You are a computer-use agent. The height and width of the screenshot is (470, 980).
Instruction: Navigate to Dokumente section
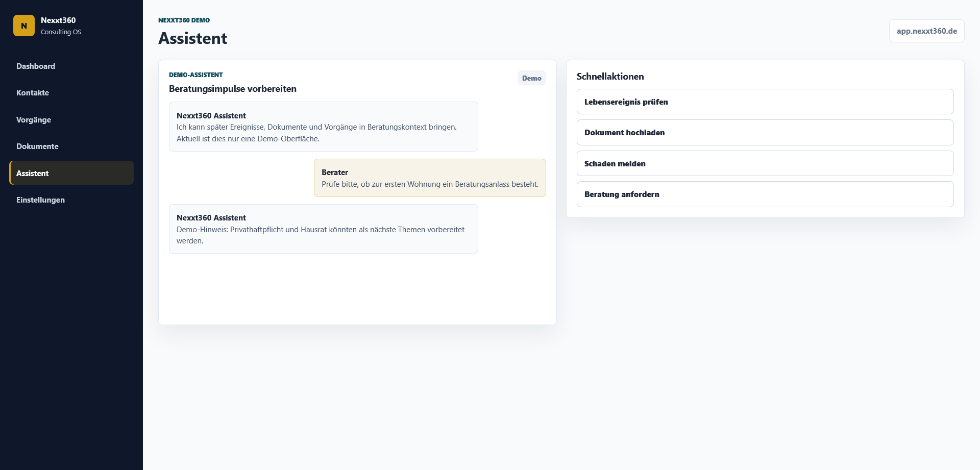pos(71,146)
